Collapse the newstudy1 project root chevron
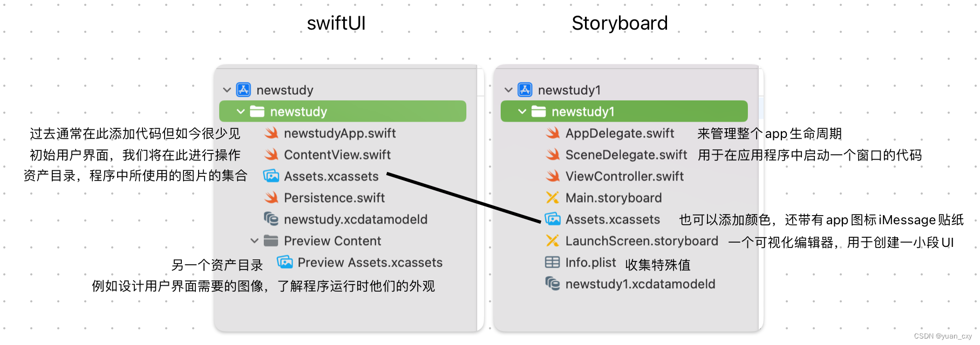Screen dimensions: 980x345 [508, 90]
